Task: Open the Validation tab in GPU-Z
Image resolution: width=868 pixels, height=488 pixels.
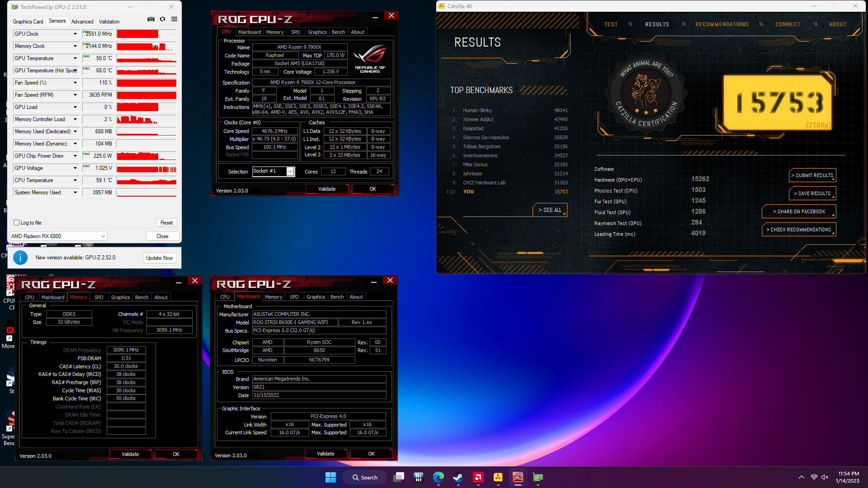Action: tap(109, 22)
